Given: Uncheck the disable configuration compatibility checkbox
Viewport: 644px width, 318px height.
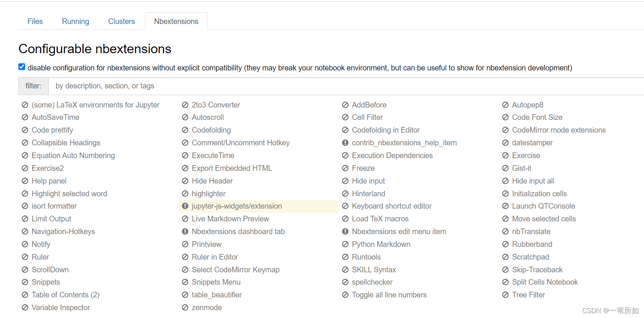Looking at the screenshot, I should click(x=22, y=67).
